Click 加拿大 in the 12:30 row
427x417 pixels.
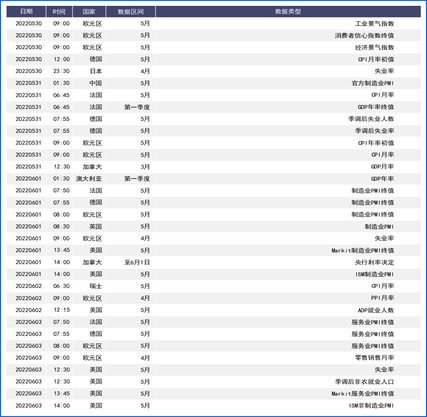coord(92,167)
